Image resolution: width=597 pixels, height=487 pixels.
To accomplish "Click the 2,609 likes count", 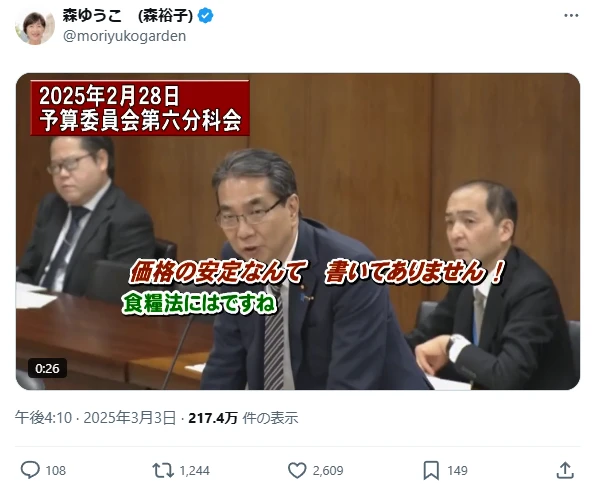I will click(328, 471).
